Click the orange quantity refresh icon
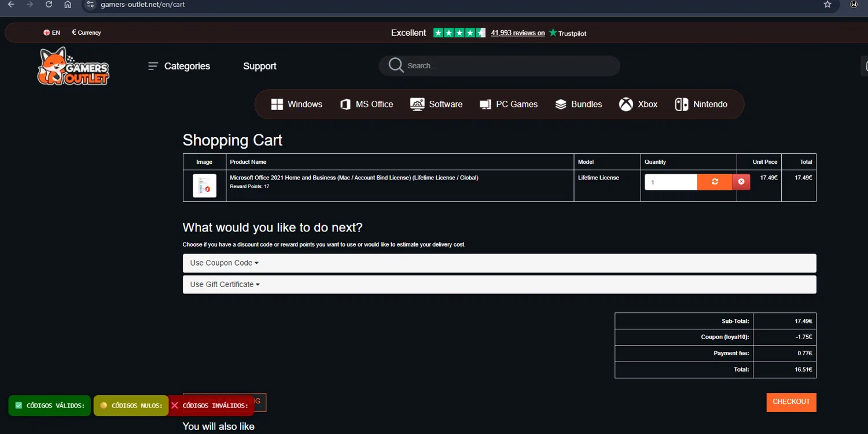 click(715, 182)
